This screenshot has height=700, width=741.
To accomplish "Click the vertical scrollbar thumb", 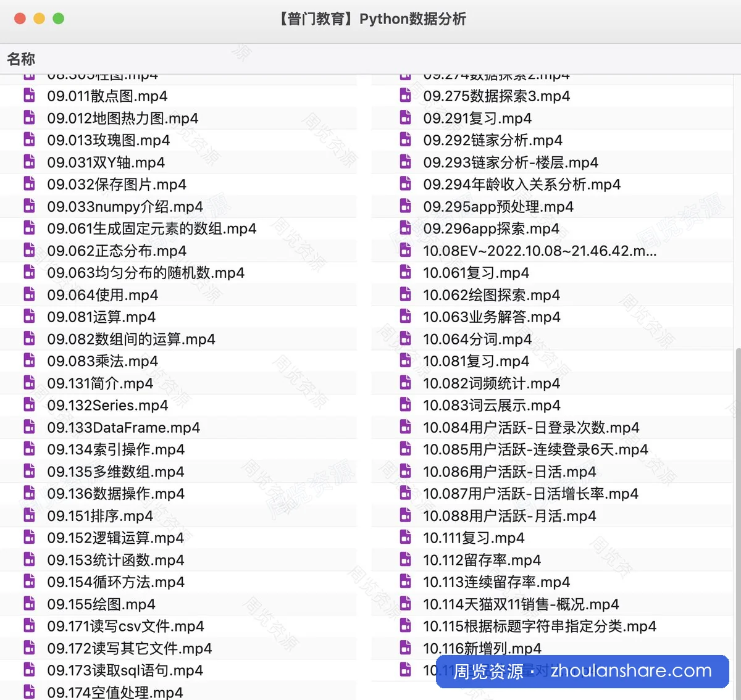I will 737,523.
